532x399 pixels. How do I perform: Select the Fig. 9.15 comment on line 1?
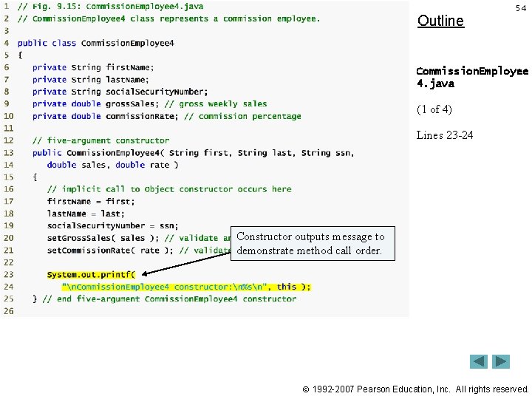point(110,7)
